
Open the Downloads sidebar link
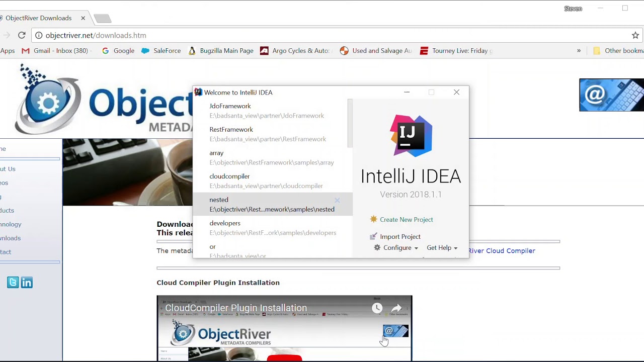click(x=10, y=238)
